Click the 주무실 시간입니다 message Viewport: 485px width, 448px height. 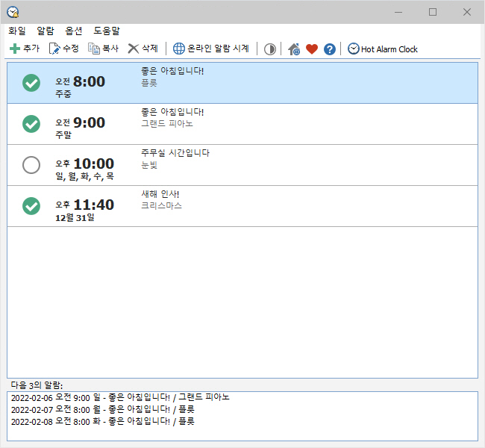point(175,153)
